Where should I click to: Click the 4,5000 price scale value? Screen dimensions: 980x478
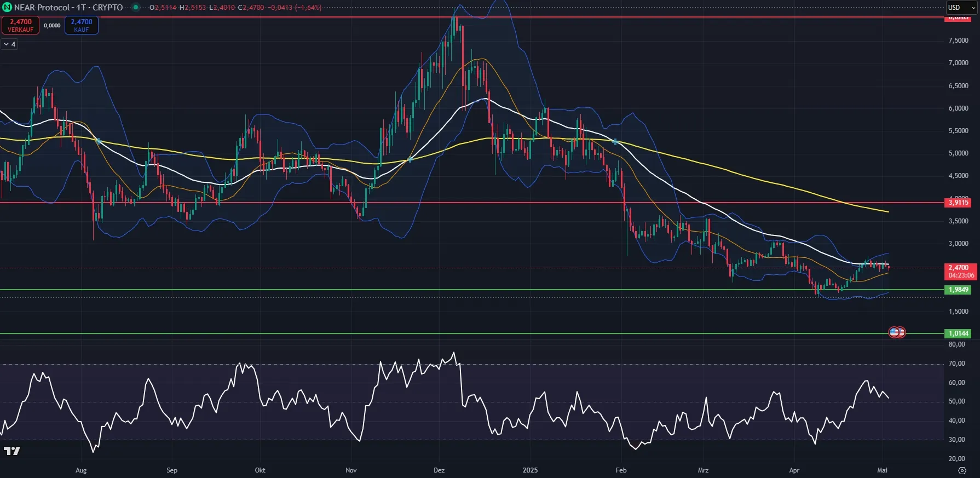[x=958, y=176]
